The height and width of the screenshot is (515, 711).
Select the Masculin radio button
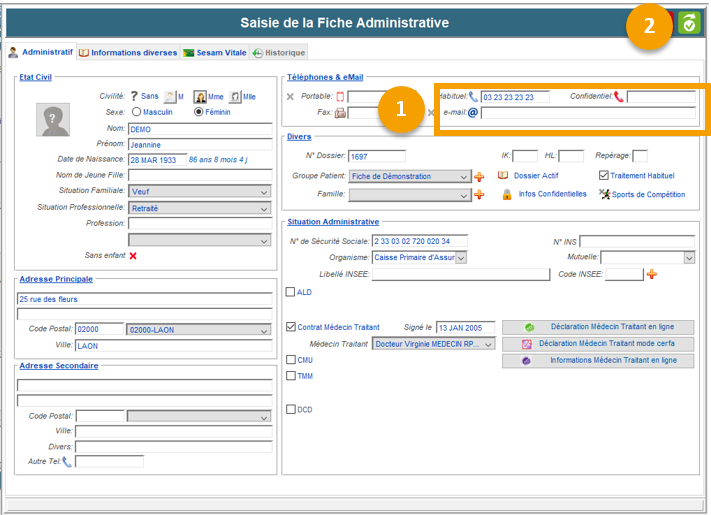pos(136,112)
